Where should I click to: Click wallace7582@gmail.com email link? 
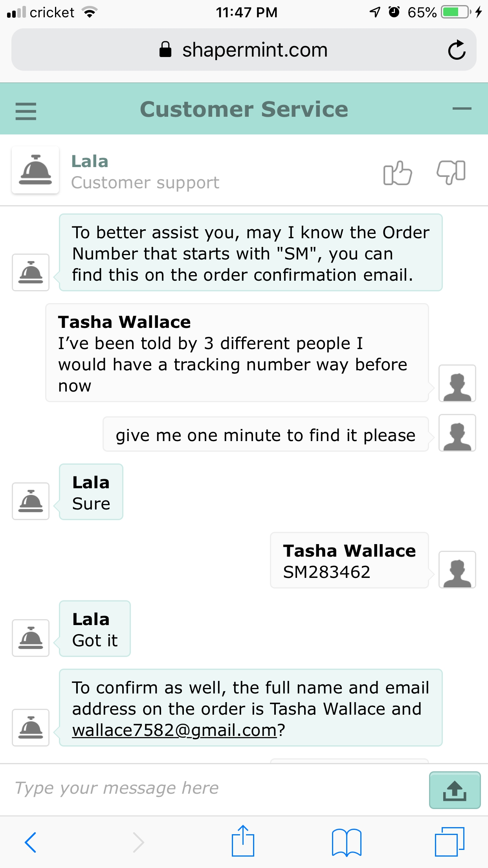(x=175, y=730)
